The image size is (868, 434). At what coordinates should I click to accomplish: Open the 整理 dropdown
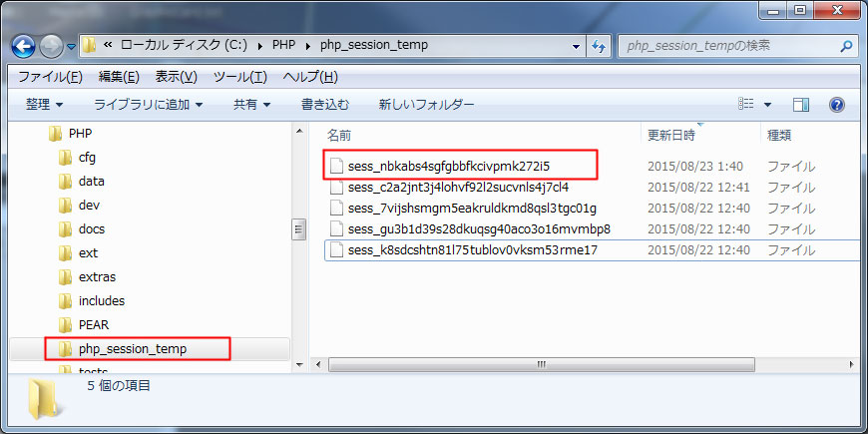44,104
